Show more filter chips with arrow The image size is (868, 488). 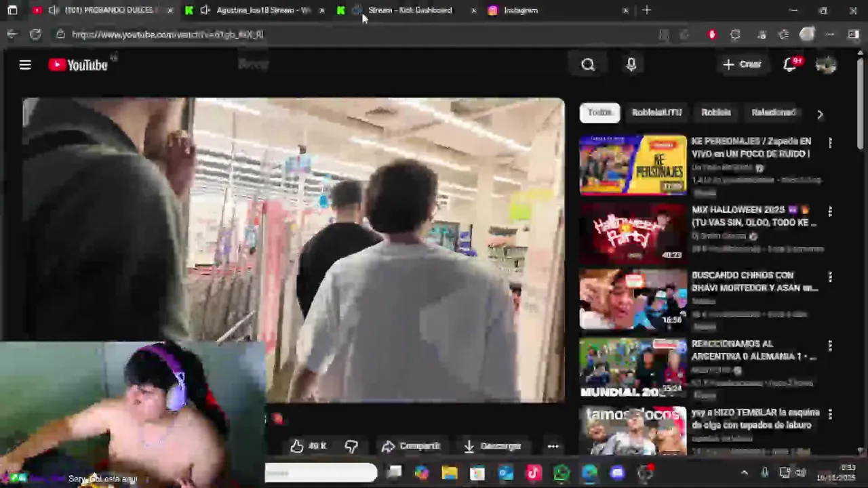pyautogui.click(x=820, y=114)
